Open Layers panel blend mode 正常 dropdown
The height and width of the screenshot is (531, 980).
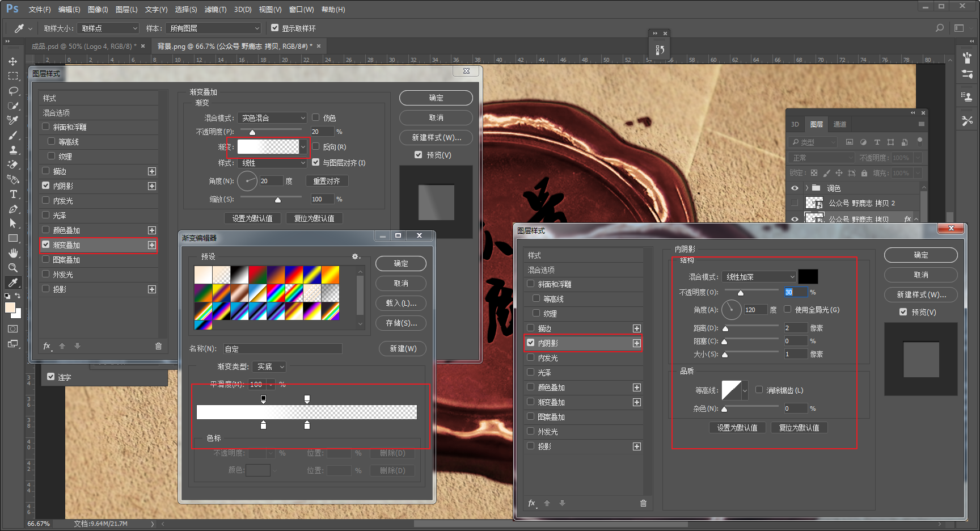point(822,158)
